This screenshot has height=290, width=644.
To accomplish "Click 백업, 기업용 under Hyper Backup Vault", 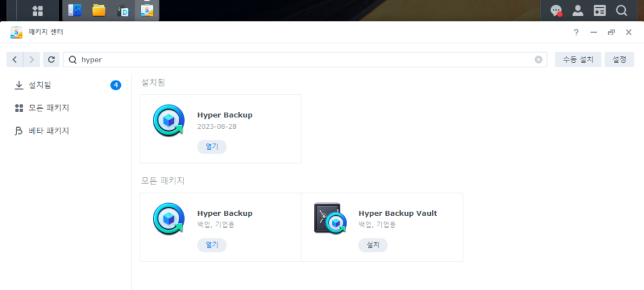I will point(377,225).
